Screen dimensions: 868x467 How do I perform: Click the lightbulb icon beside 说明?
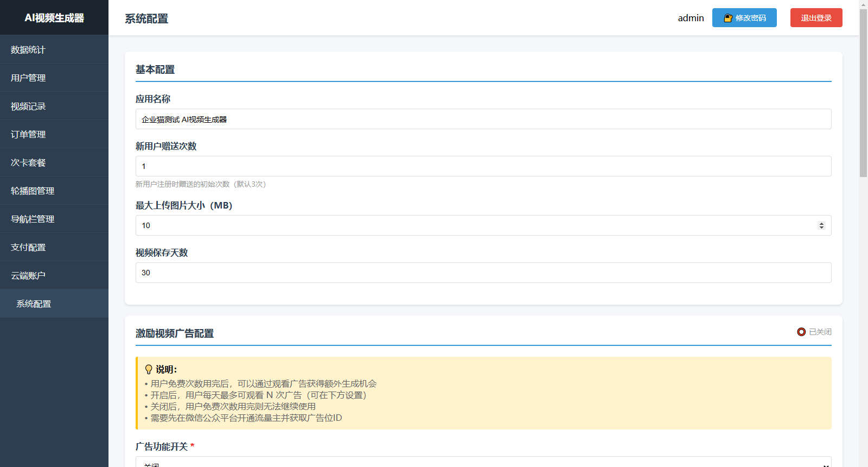click(149, 369)
